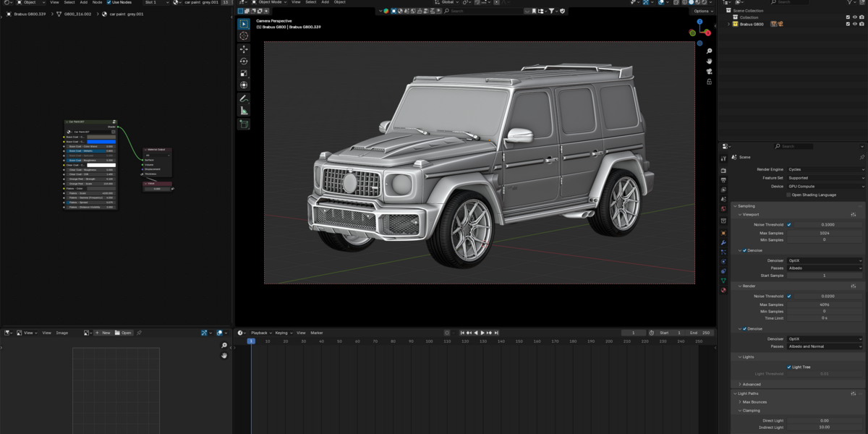868x434 pixels.
Task: Open the Add menu in 3D viewport header
Action: (325, 2)
